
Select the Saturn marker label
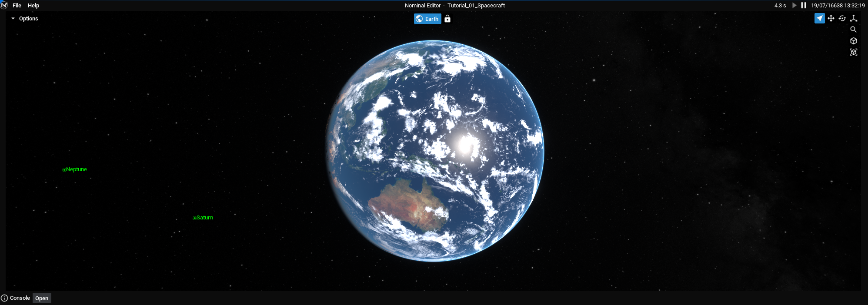tap(204, 218)
